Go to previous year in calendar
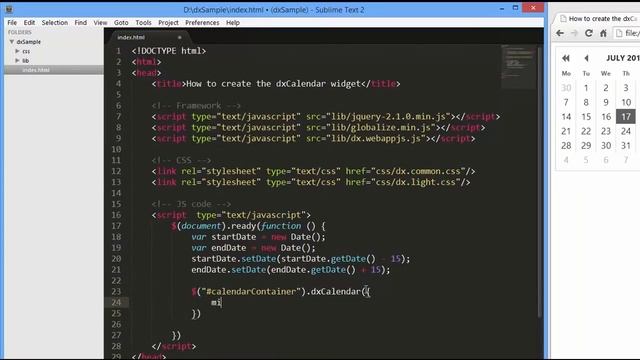Image resolution: width=640 pixels, height=360 pixels. pos(566,58)
